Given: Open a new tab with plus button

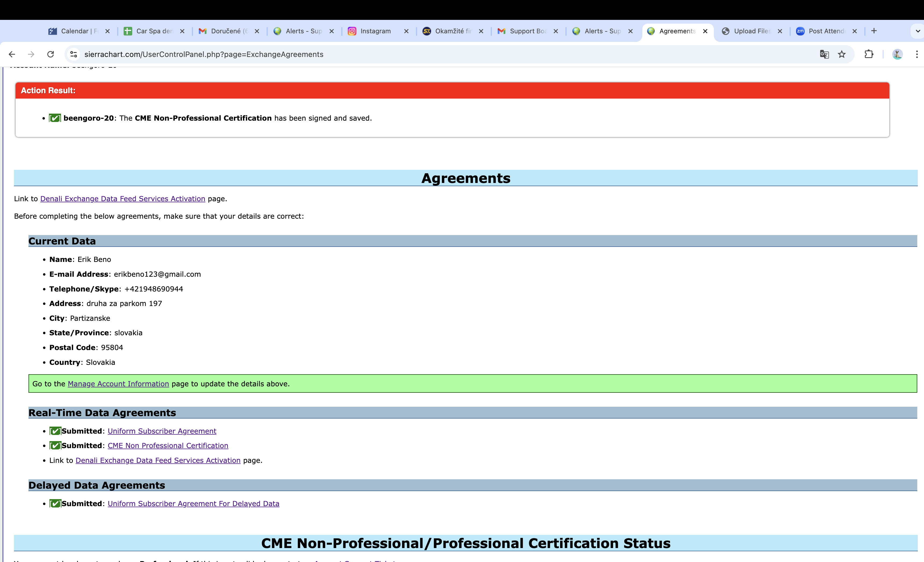Looking at the screenshot, I should tap(874, 31).
